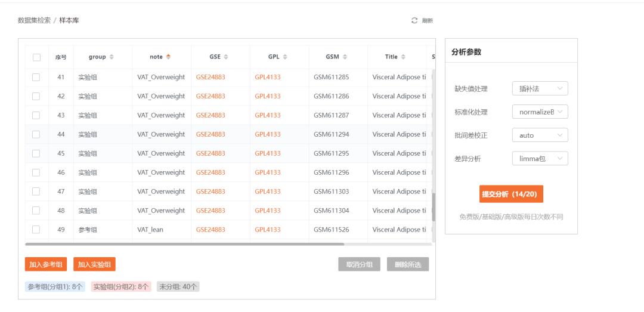Toggle the select-all header checkbox

[36, 57]
